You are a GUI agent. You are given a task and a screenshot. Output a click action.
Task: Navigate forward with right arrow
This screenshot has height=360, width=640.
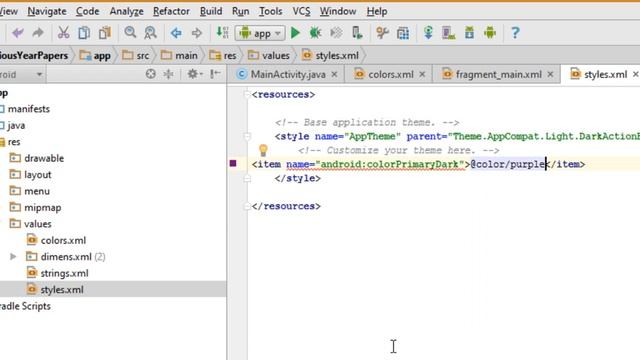(197, 33)
